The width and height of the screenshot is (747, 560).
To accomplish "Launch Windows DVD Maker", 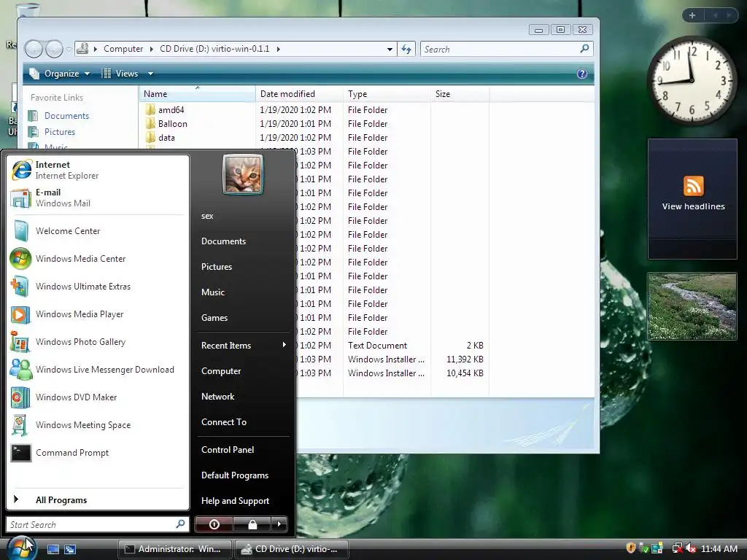I will coord(98,397).
